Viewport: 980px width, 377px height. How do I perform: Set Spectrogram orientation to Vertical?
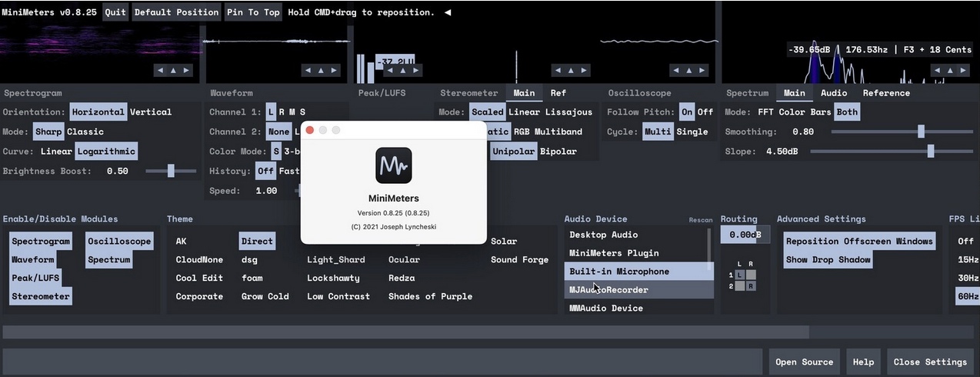click(151, 112)
